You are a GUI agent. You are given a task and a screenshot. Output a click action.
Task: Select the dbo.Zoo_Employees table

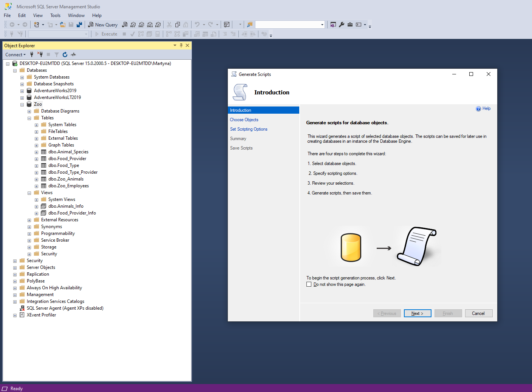coord(68,186)
